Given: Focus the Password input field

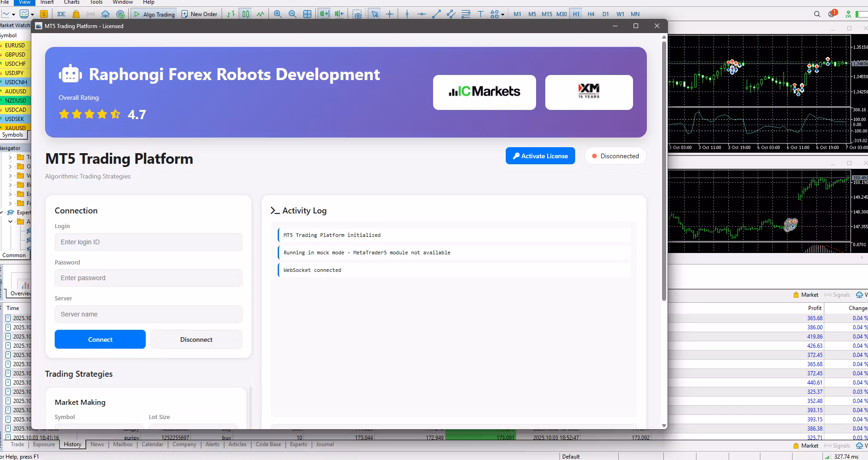Looking at the screenshot, I should click(148, 278).
